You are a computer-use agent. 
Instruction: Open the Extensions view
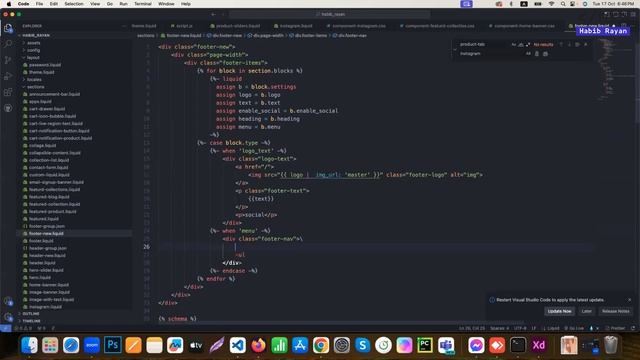pyautogui.click(x=8, y=92)
